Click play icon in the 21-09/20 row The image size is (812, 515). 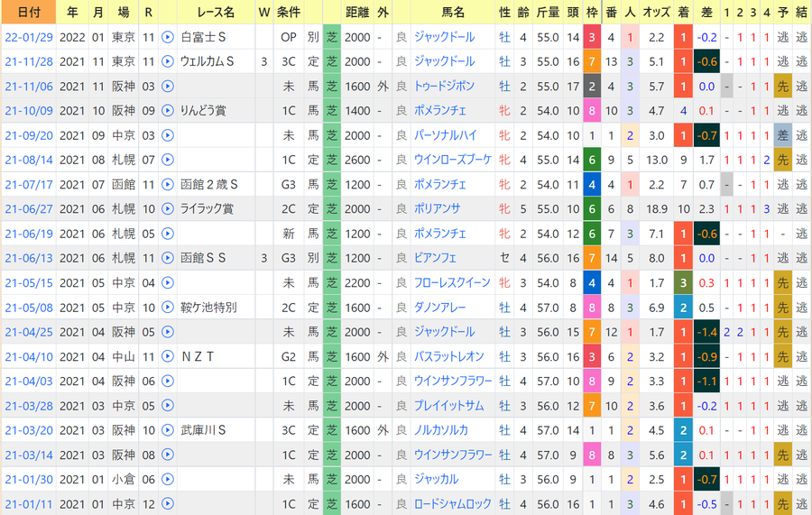[x=167, y=135]
